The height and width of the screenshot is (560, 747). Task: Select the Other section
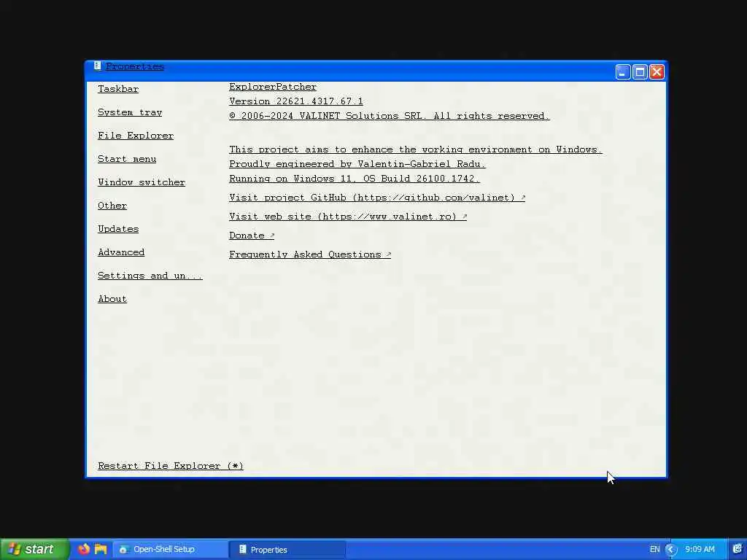coord(112,206)
